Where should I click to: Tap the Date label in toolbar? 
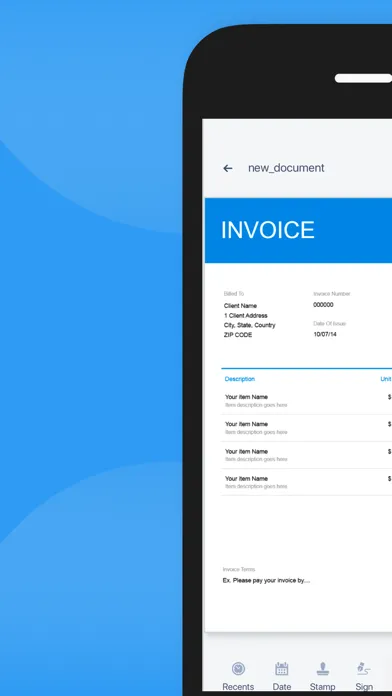pos(281,687)
